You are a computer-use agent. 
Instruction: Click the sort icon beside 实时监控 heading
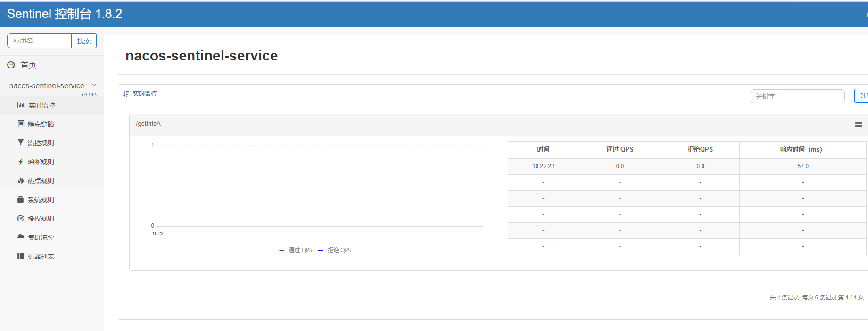(126, 93)
